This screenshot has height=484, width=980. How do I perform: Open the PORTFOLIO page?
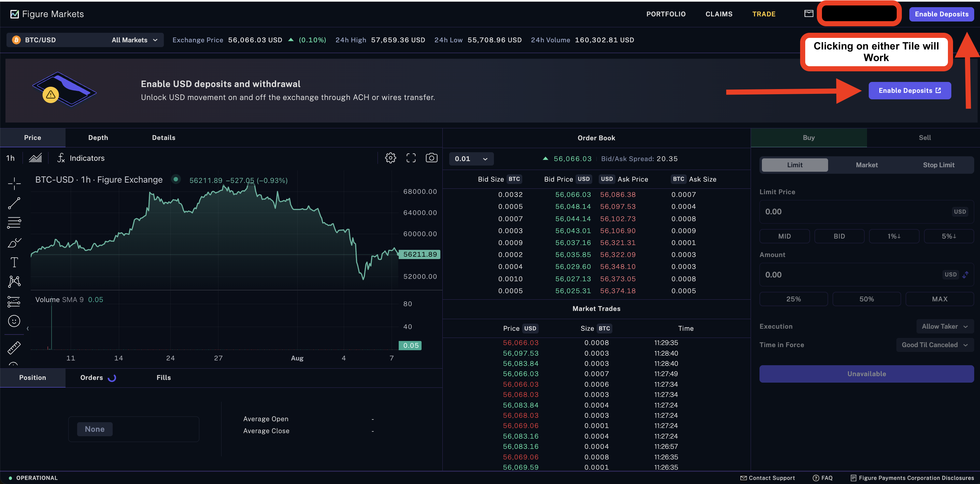tap(666, 14)
